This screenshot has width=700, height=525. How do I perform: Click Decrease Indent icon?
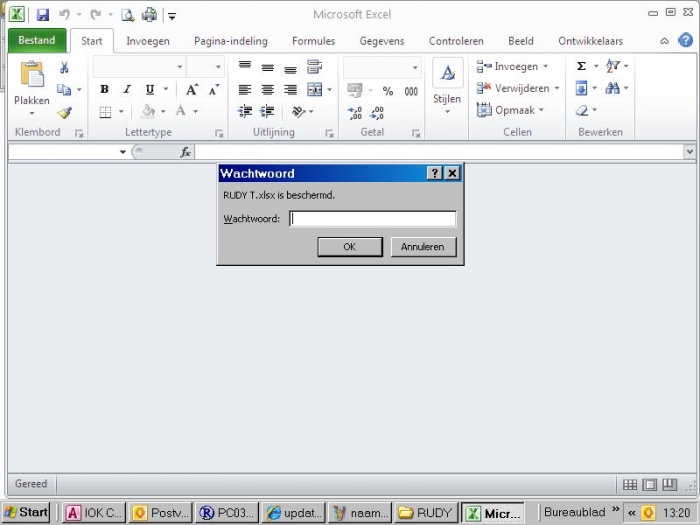coord(245,111)
